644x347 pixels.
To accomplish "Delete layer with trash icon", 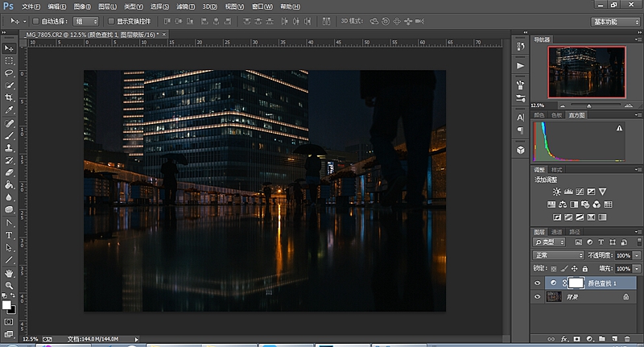I will point(627,339).
